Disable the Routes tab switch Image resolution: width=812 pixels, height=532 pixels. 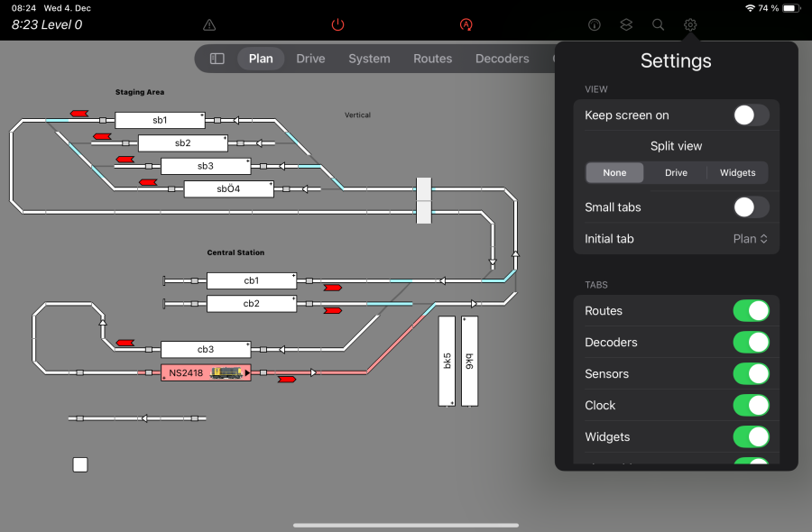[x=750, y=311]
